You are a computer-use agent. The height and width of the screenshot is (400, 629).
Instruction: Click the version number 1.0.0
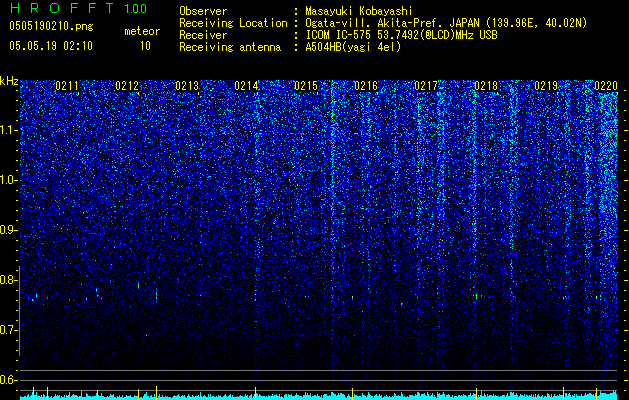[136, 9]
